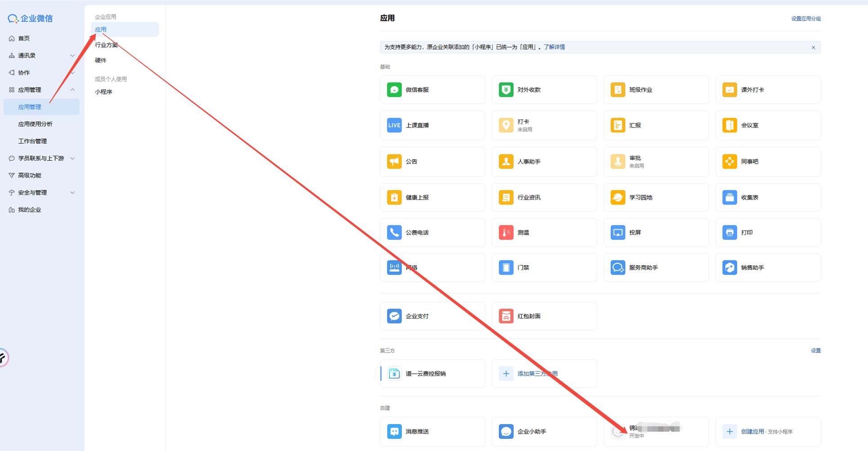Open the 测温 thermometer icon
The height and width of the screenshot is (451, 868).
(x=506, y=233)
